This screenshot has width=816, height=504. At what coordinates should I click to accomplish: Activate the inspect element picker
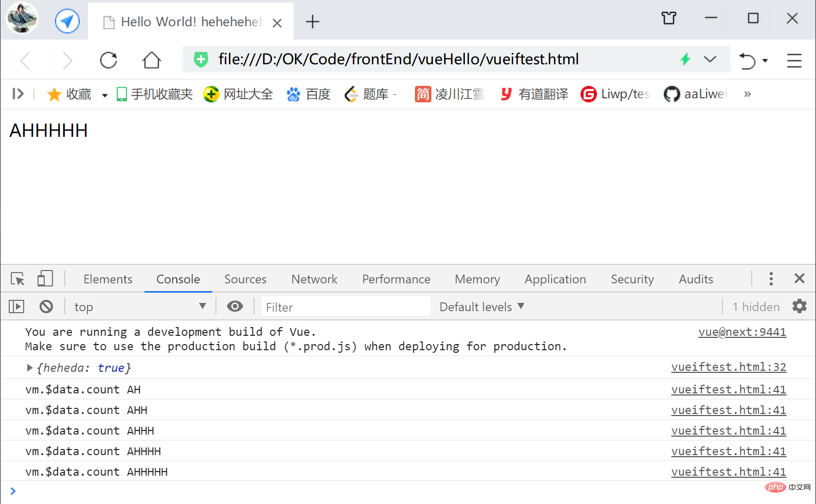click(x=17, y=279)
